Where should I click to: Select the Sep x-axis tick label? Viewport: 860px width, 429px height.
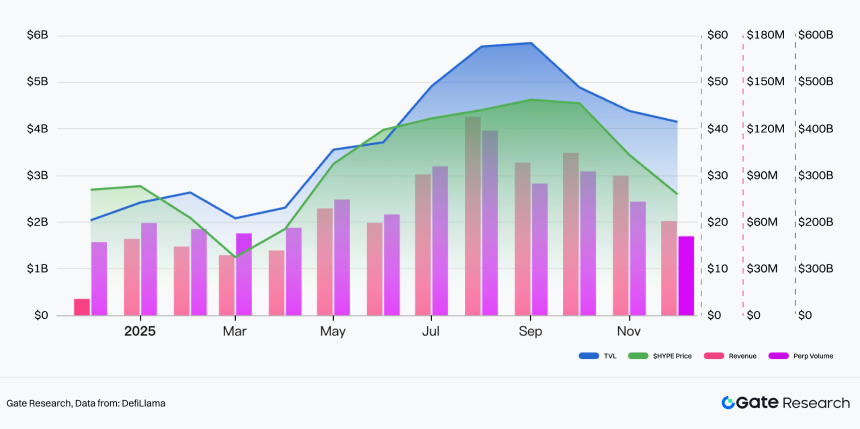(530, 331)
